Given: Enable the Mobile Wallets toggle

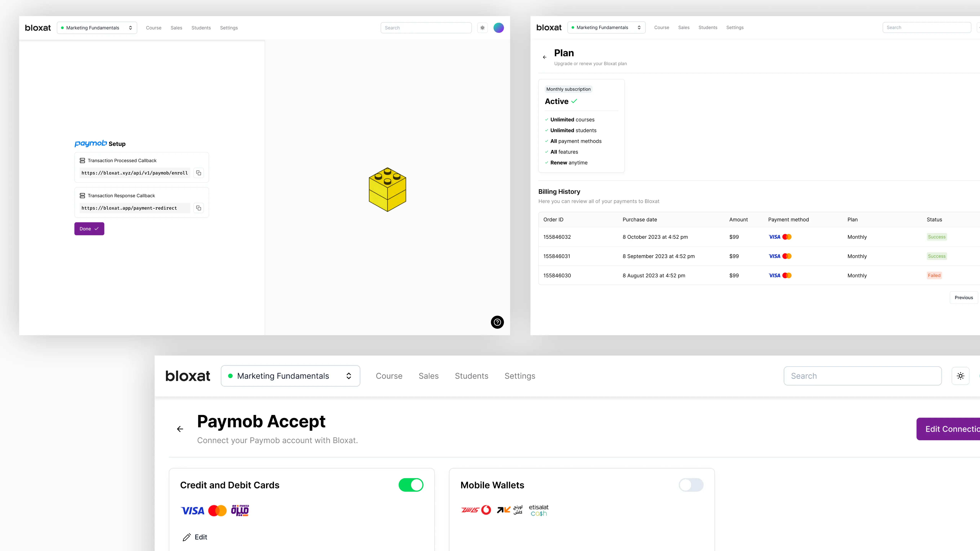Looking at the screenshot, I should point(691,485).
